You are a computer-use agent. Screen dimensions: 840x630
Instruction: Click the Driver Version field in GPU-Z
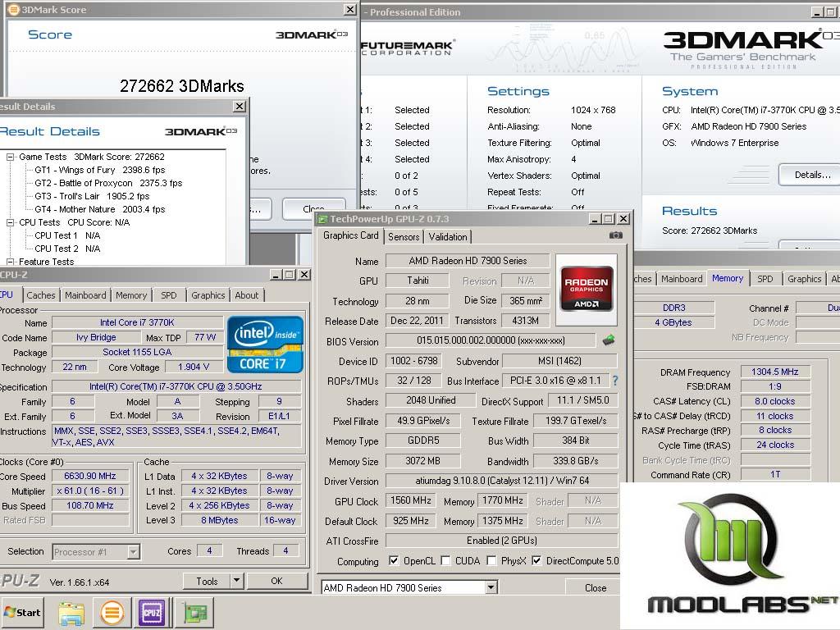(501, 481)
